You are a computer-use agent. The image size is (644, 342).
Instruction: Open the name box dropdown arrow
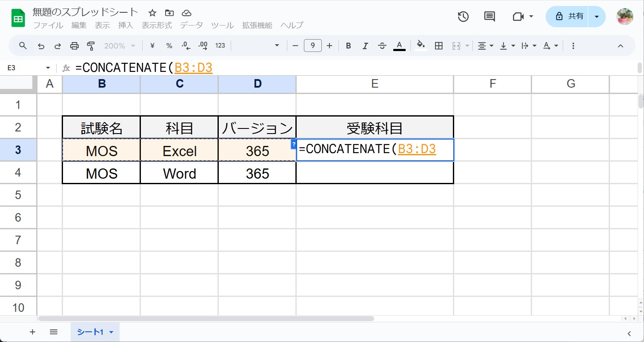coord(48,68)
